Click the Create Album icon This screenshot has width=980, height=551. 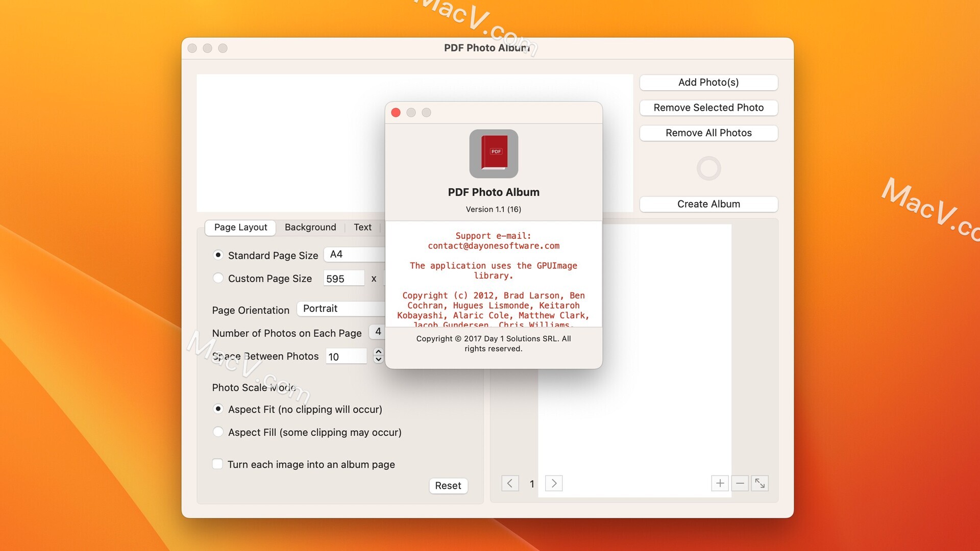coord(708,204)
